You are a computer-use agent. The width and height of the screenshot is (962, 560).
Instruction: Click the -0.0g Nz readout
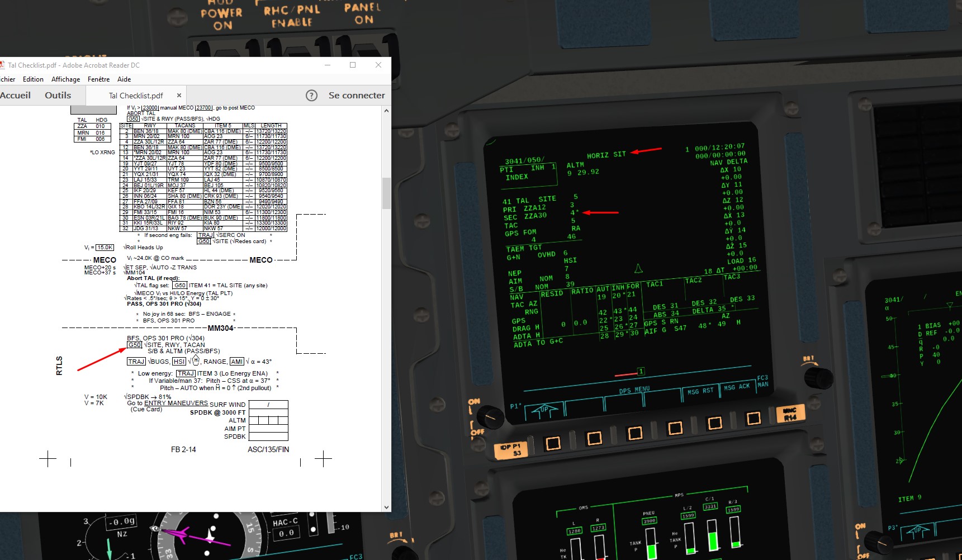(x=121, y=522)
